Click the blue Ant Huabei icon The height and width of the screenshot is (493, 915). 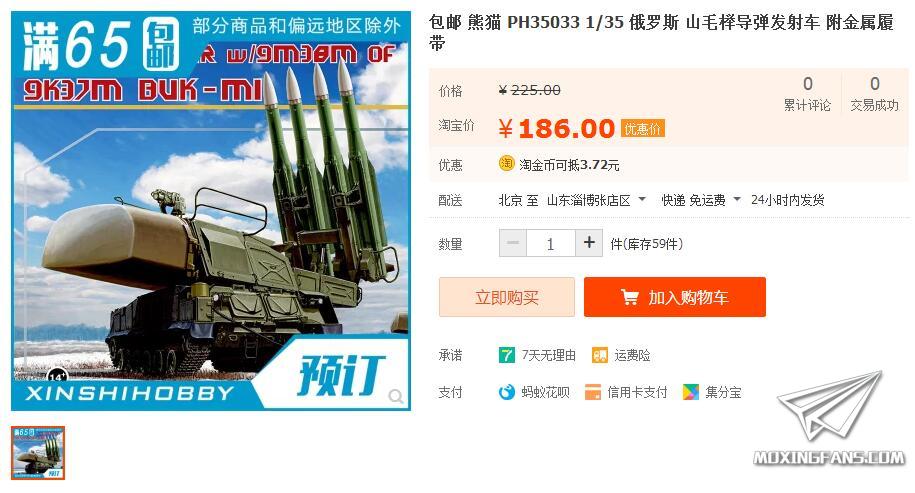point(507,392)
